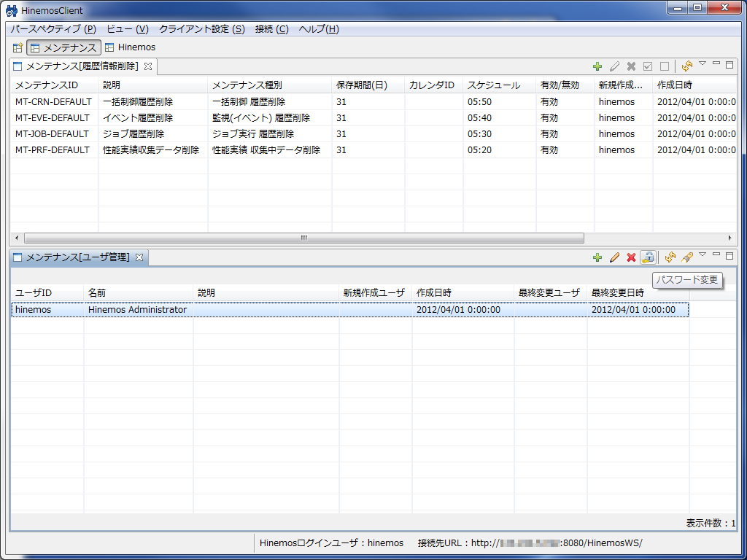
Task: Select the MT-EVE-DEFAULT row
Action: [x=374, y=117]
